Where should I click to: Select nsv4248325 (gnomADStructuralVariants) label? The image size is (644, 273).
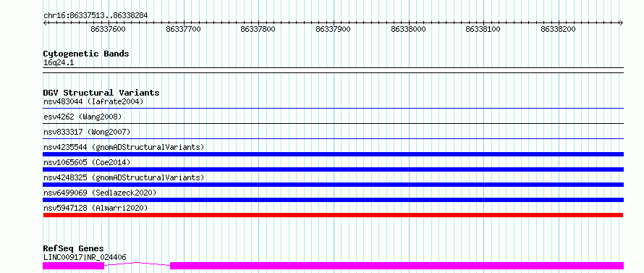click(124, 177)
